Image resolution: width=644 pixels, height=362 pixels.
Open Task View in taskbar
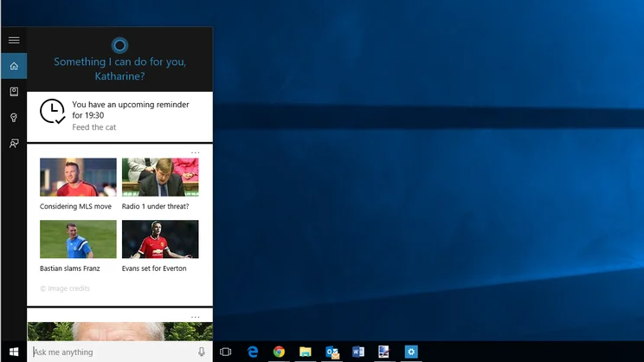[225, 352]
